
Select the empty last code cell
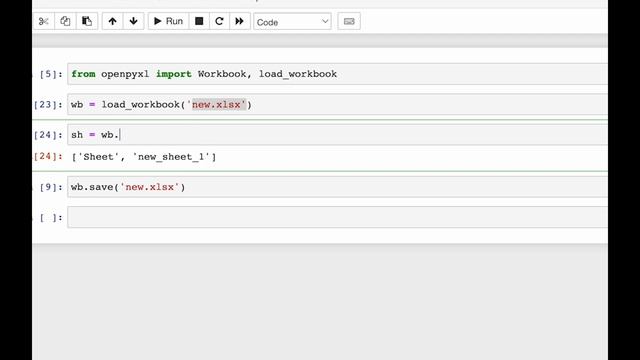point(338,217)
